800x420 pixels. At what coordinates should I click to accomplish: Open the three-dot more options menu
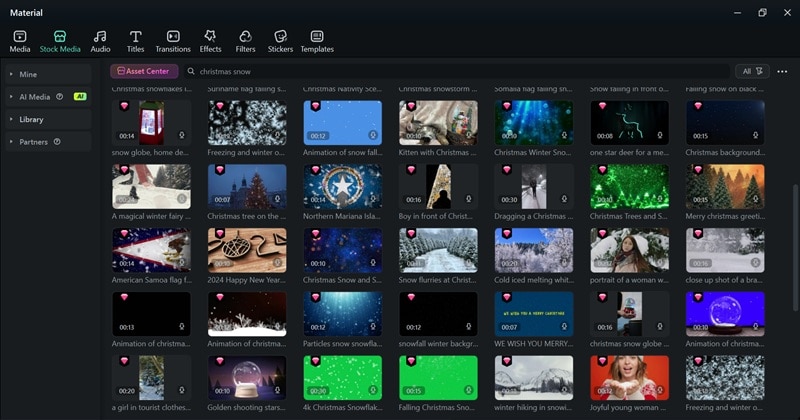click(x=782, y=71)
